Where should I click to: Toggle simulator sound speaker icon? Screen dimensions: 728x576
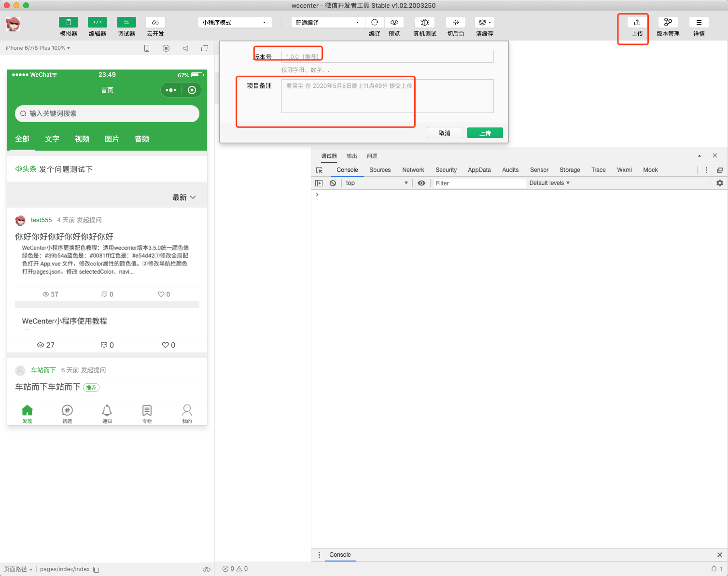[x=185, y=48]
